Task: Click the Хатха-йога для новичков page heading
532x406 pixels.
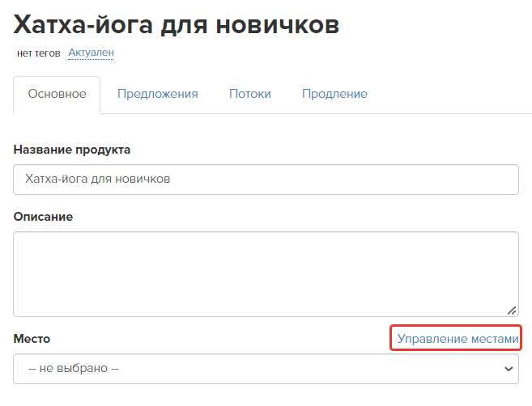Action: pos(176,25)
